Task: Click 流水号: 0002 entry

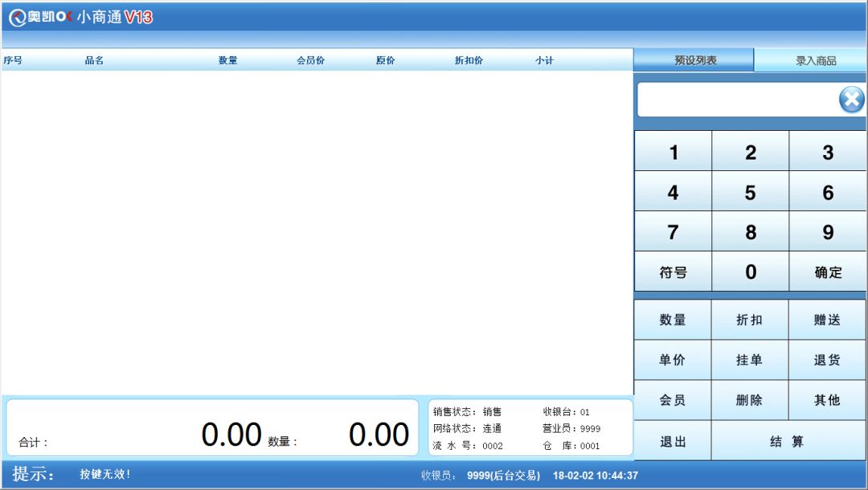Action: click(468, 445)
